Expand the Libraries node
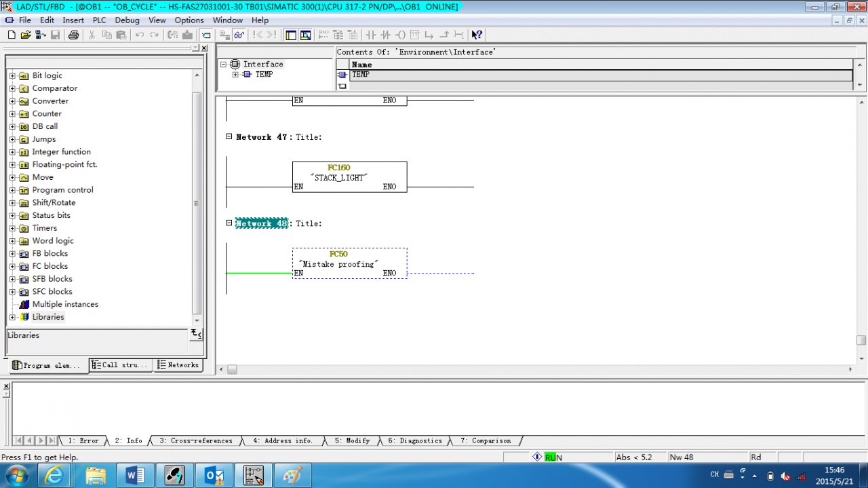The image size is (868, 488). [12, 318]
